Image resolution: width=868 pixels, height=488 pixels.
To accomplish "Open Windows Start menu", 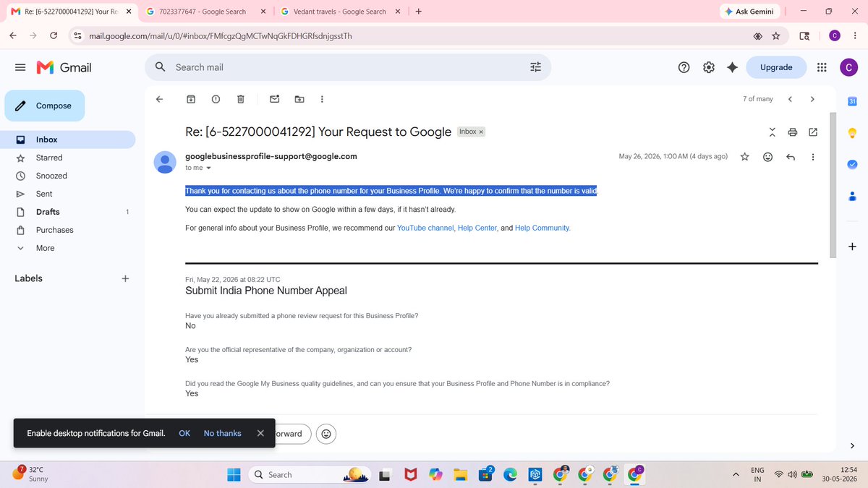I will tap(234, 474).
